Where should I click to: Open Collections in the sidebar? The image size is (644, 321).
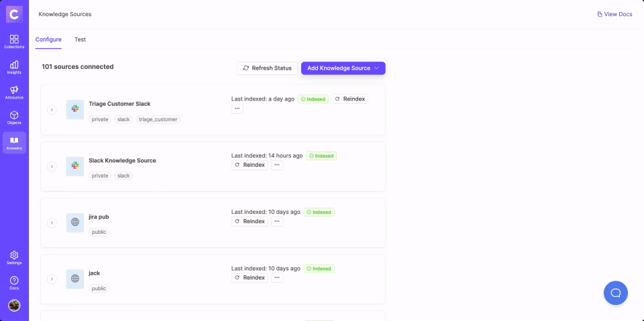point(14,42)
